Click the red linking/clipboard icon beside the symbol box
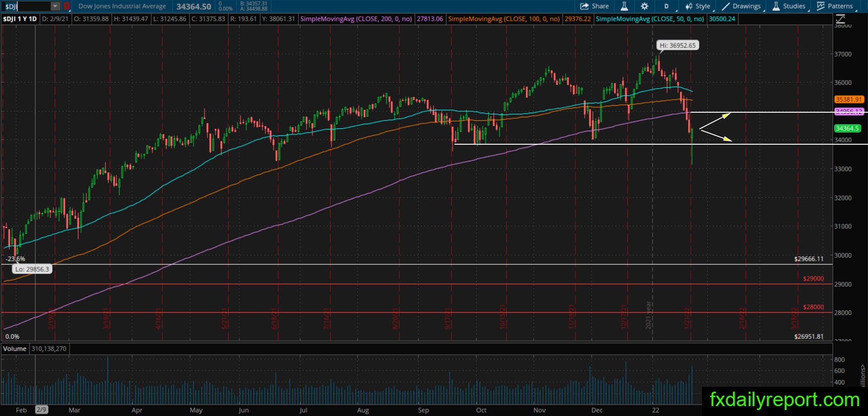The width and height of the screenshot is (868, 416). tap(67, 6)
